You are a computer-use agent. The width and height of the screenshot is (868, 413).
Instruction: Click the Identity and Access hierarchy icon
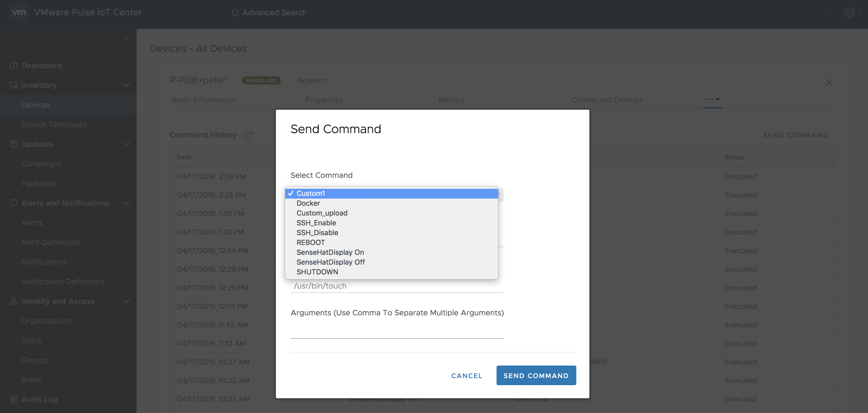tap(13, 301)
